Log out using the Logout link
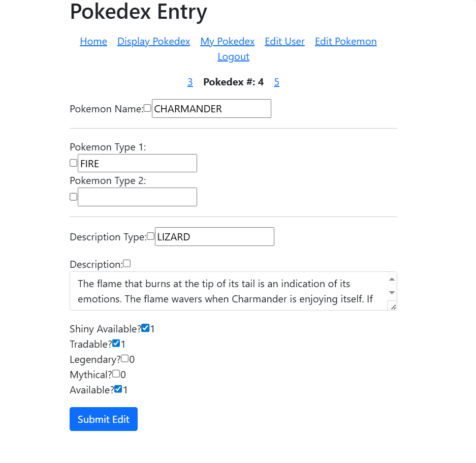Viewport: 476px width, 463px height. click(x=233, y=57)
